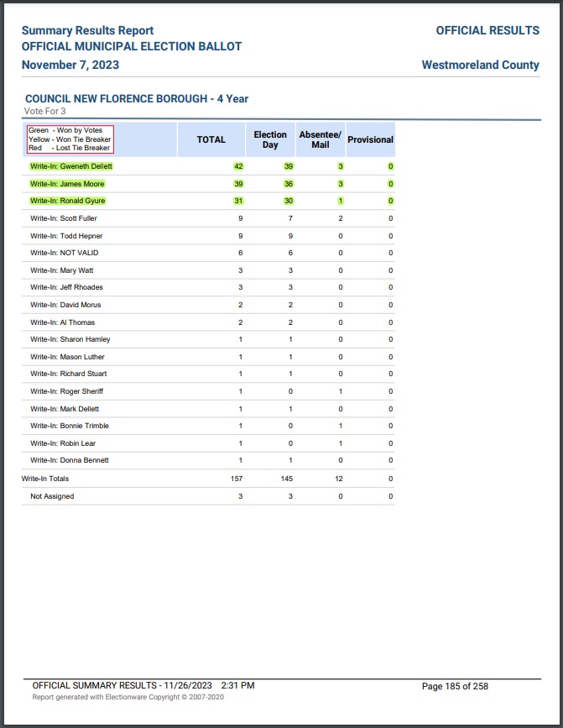Click the Election Day column header
Screen dimensions: 563x728
270,139
